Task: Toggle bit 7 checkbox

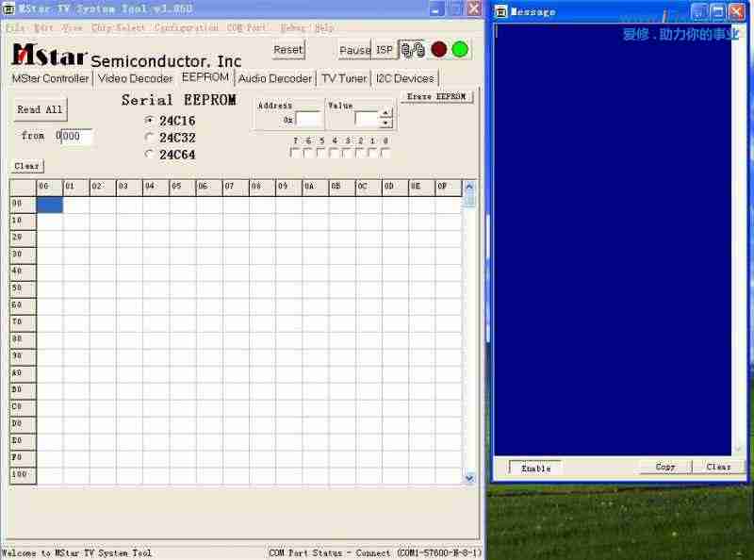Action: click(295, 153)
